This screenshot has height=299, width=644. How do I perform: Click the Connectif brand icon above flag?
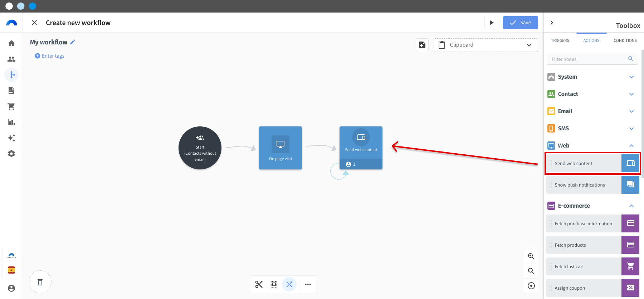[x=11, y=256]
